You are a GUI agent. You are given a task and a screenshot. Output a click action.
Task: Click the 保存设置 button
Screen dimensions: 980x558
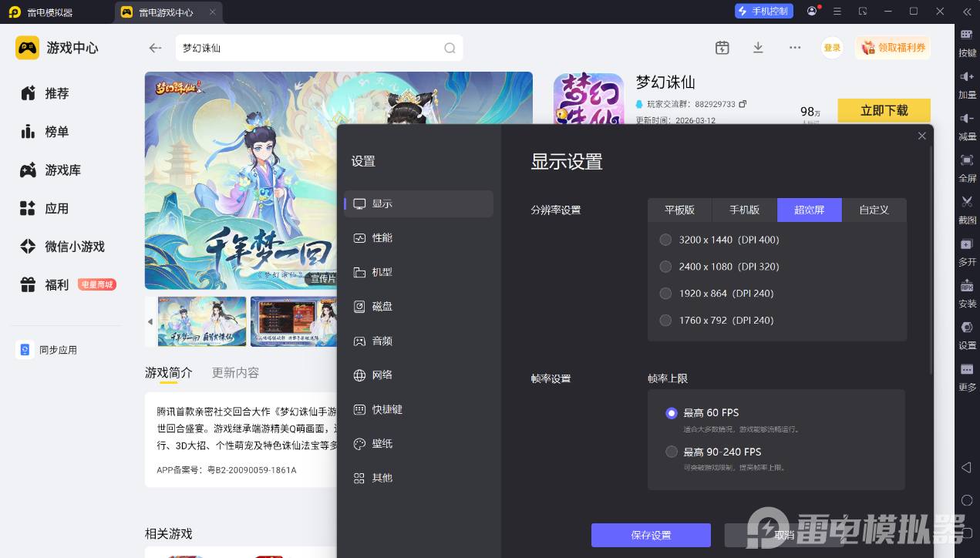tap(651, 535)
